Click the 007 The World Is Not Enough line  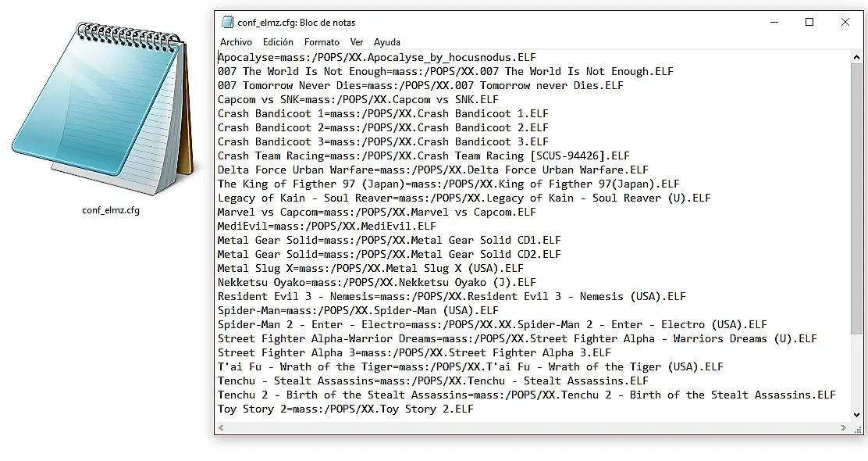coord(445,71)
